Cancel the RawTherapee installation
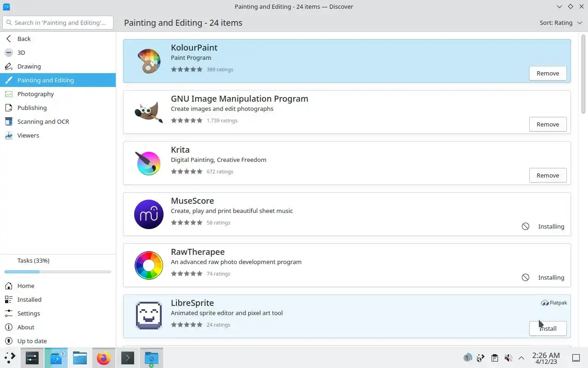Image resolution: width=588 pixels, height=368 pixels. (x=526, y=277)
